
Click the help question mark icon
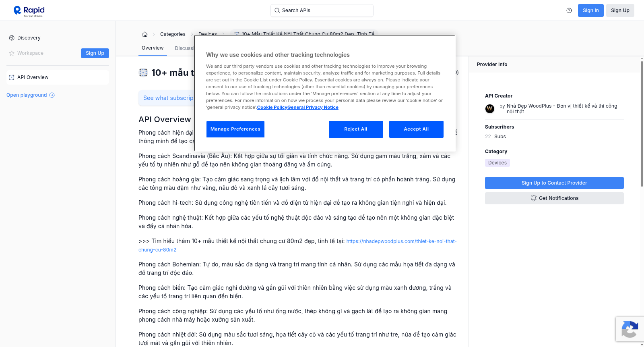tap(569, 10)
